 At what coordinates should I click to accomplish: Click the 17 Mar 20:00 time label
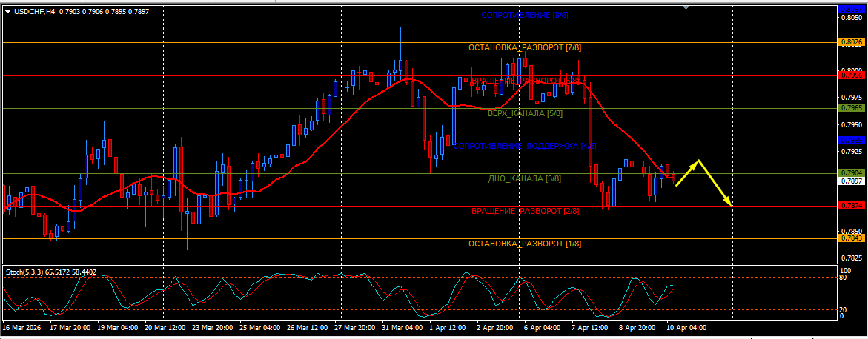(x=70, y=327)
